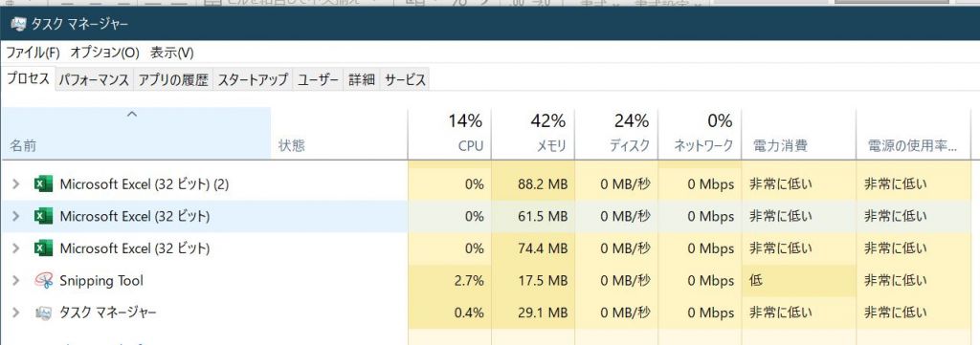Viewport: 980px width, 345px height.
Task: Switch to the スタートアップ tab
Action: (x=253, y=80)
